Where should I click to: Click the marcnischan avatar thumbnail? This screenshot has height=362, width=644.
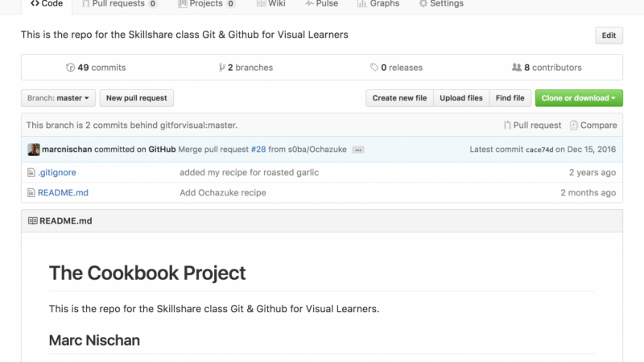click(x=34, y=150)
